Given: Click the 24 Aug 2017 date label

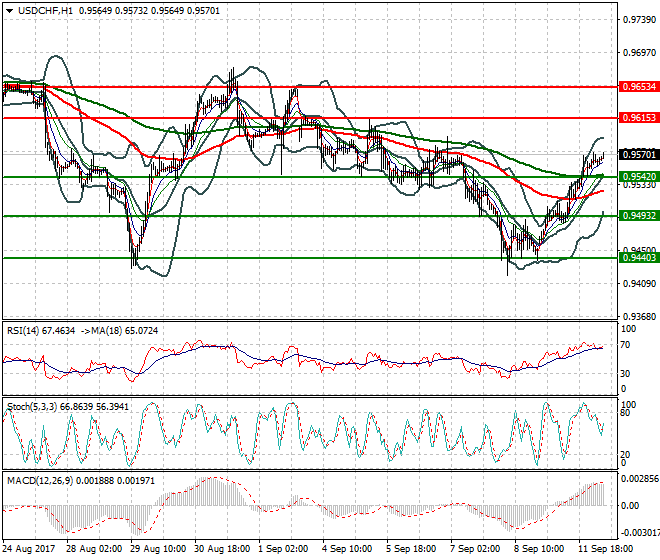Looking at the screenshot, I should point(29,549).
